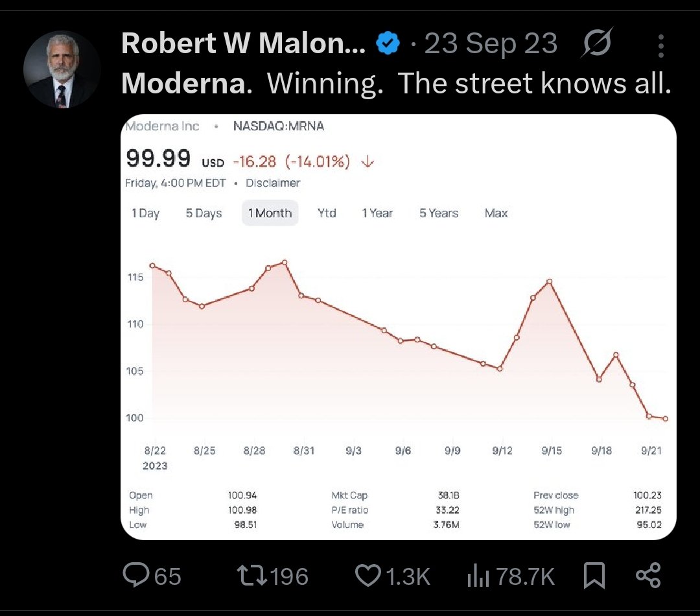Click the blue verified badge
The height and width of the screenshot is (616, 700).
coord(388,44)
